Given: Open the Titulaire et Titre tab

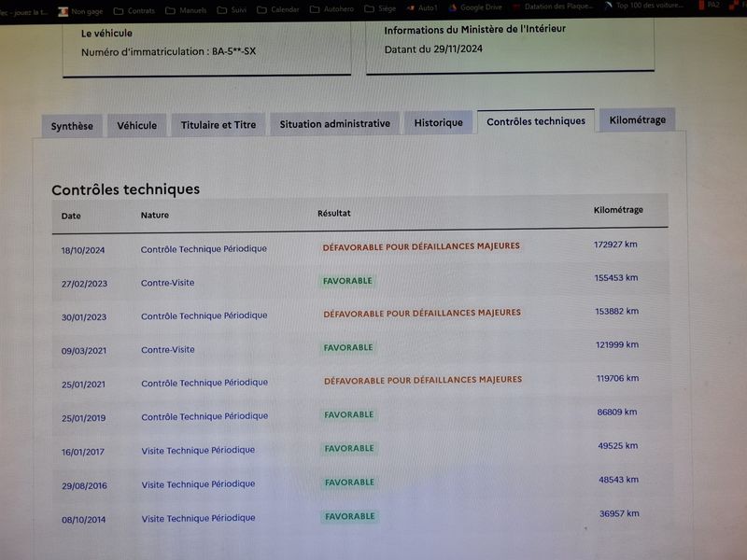Looking at the screenshot, I should [218, 125].
